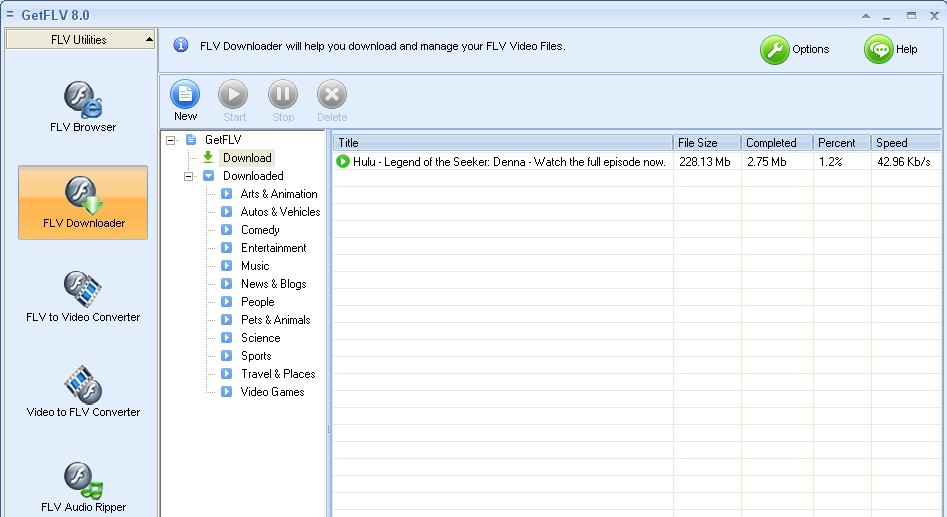Open the Help button
The width and height of the screenshot is (947, 517).
(x=891, y=50)
